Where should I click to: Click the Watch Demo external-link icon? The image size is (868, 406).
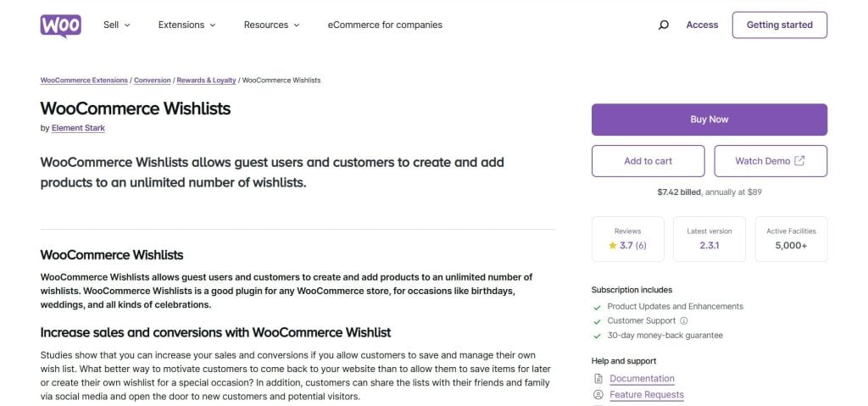(x=798, y=161)
